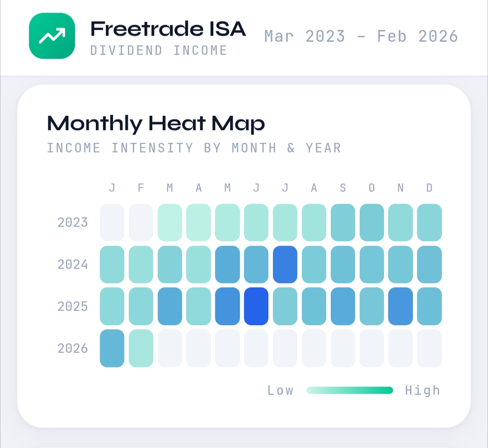Click the February 2026 heat map cell
Screen dimensions: 488x448
pyautogui.click(x=141, y=348)
